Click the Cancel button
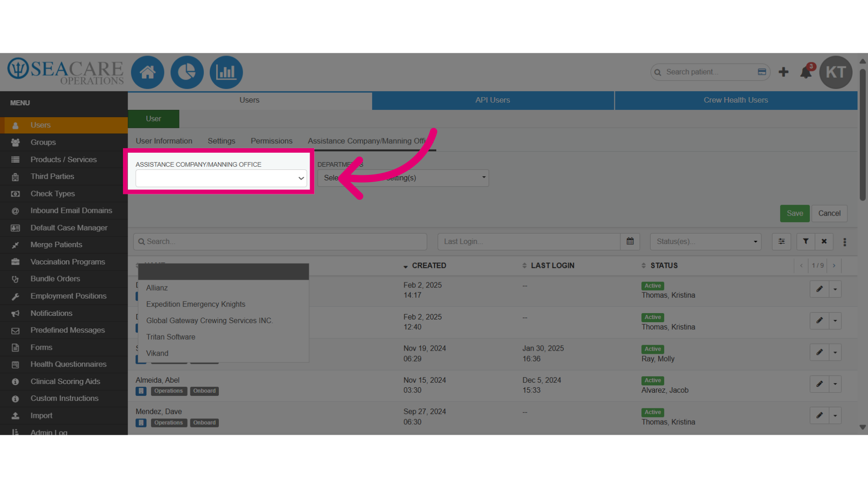This screenshot has width=868, height=488. click(x=829, y=213)
